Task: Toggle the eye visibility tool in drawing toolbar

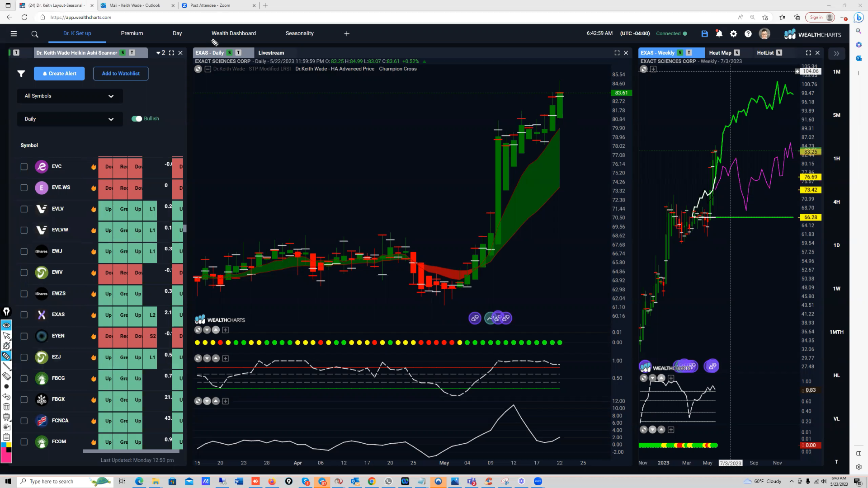Action: coord(6,325)
